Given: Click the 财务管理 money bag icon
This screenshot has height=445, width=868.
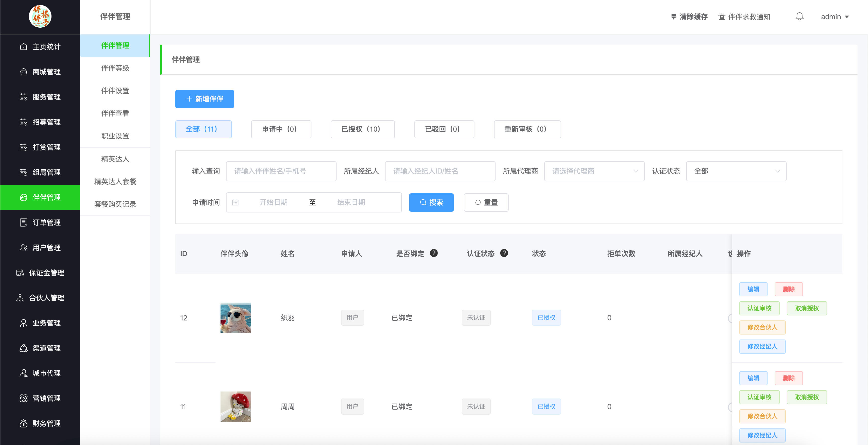Looking at the screenshot, I should (23, 423).
